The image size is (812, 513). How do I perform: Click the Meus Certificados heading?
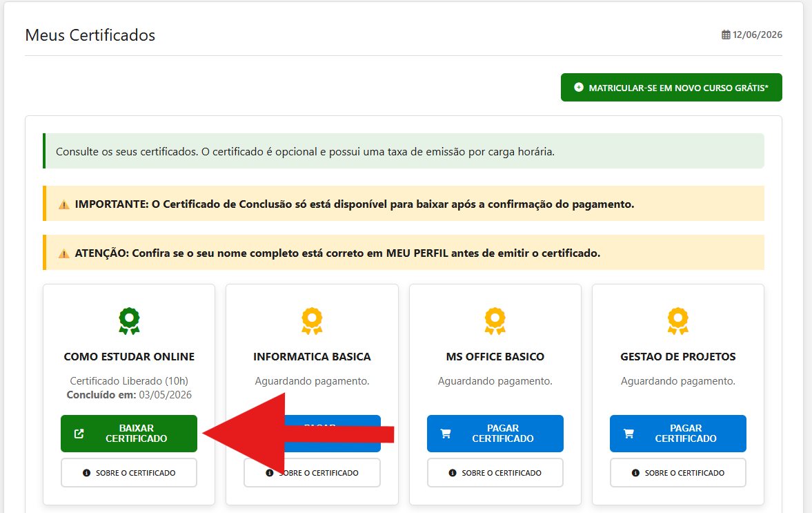90,35
